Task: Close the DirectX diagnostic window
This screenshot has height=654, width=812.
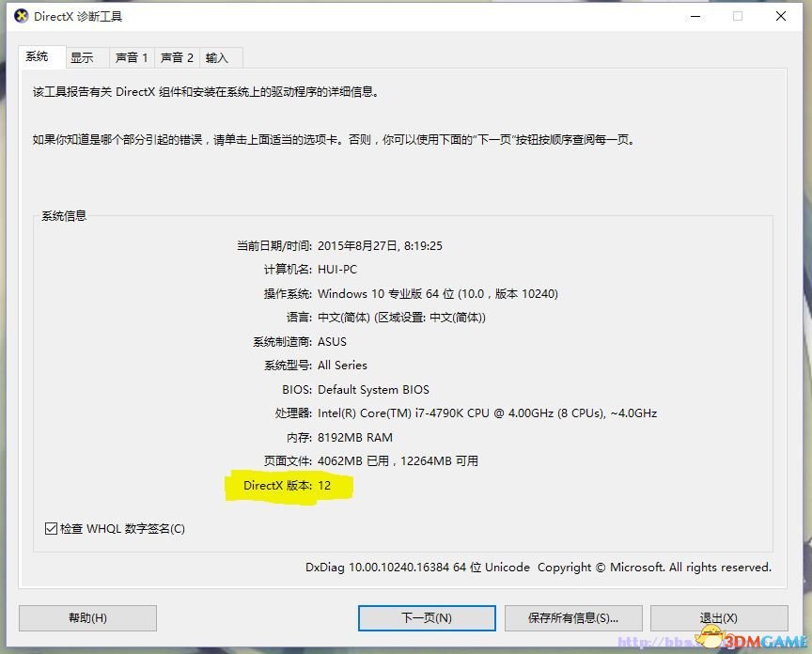Action: [x=782, y=16]
